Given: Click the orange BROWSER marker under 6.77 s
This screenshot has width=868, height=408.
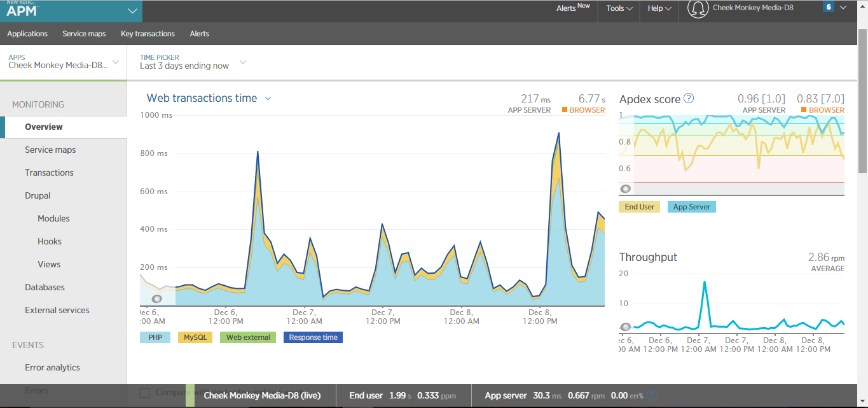Looking at the screenshot, I should (564, 110).
